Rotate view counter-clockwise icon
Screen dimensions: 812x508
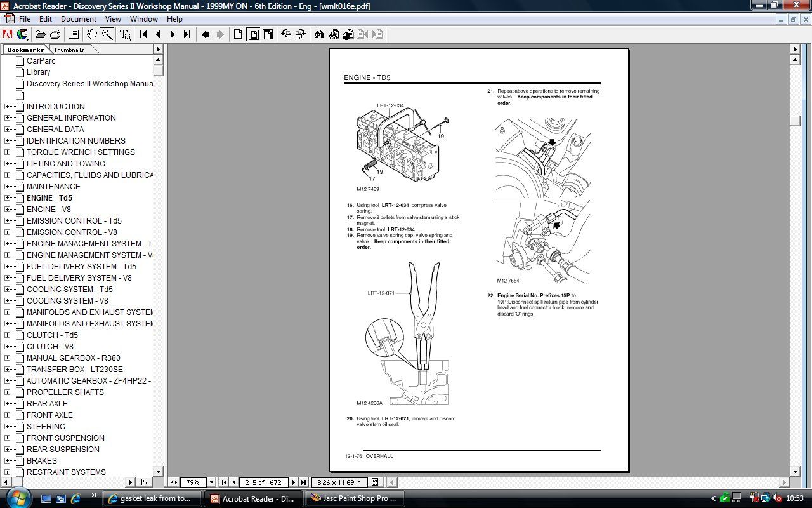point(286,34)
